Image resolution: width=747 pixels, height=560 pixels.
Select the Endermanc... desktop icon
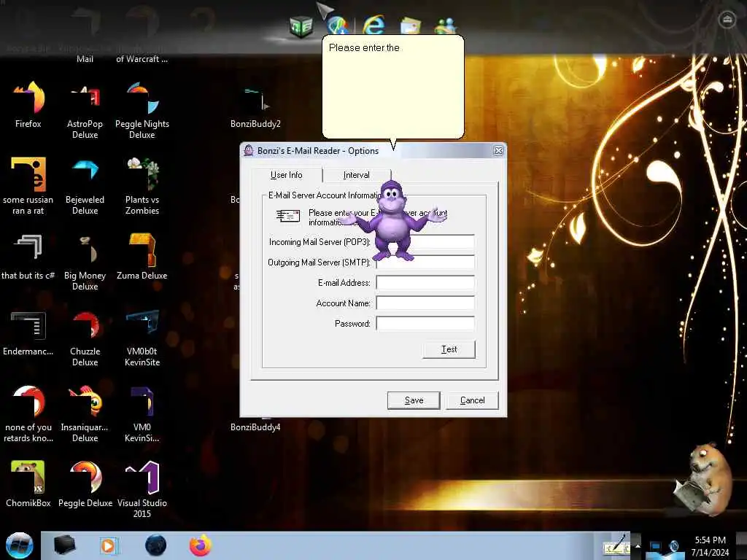28,332
